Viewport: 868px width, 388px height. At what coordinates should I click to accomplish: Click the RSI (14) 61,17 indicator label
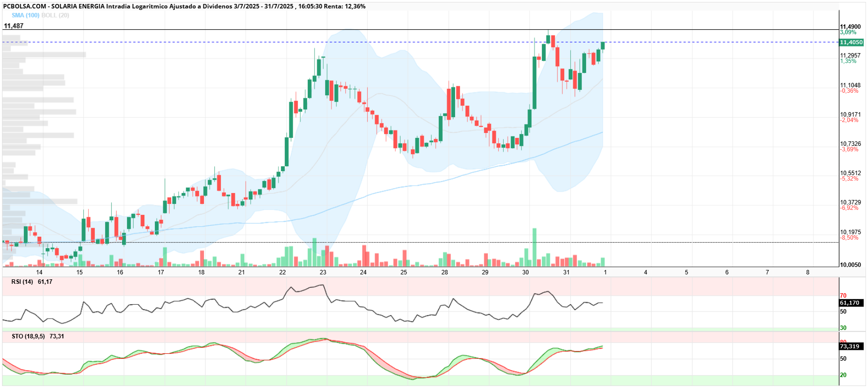pyautogui.click(x=32, y=282)
